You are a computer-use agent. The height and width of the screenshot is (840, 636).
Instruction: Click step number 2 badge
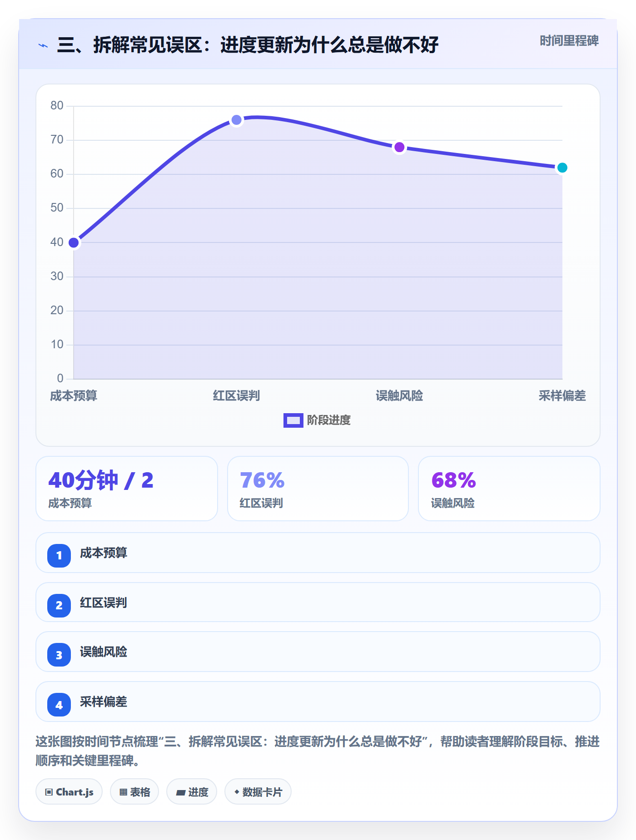[59, 605]
